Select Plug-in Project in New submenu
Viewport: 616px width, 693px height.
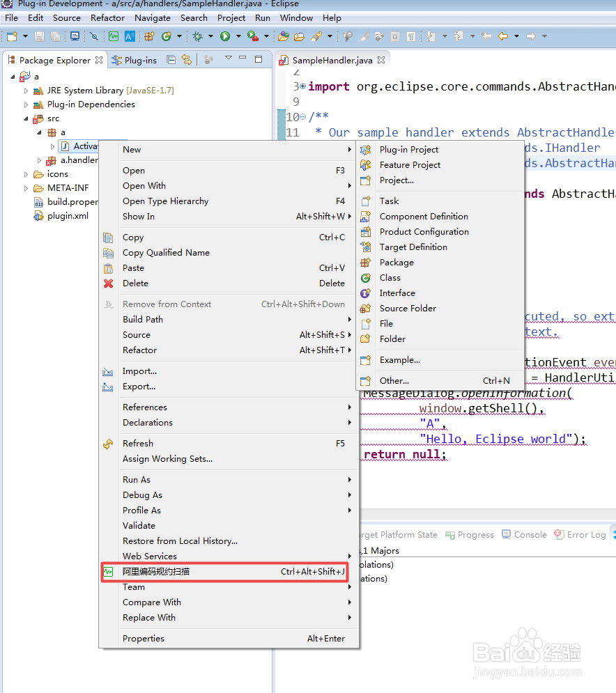tap(440, 149)
